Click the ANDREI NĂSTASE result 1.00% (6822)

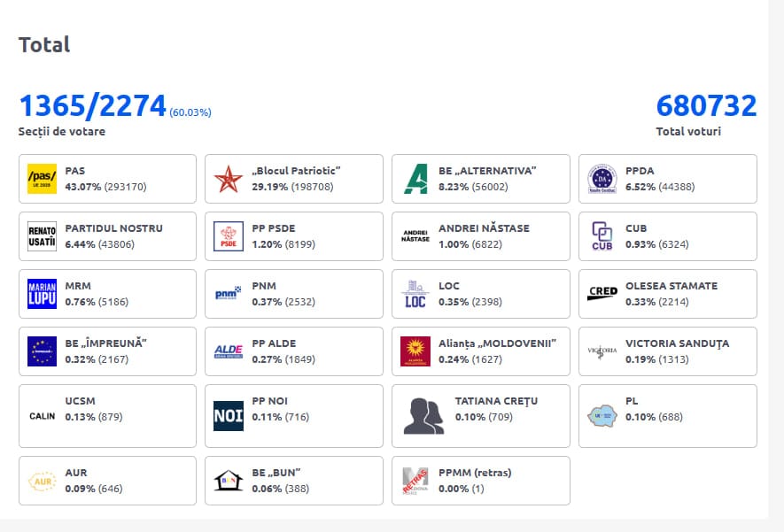(x=470, y=244)
